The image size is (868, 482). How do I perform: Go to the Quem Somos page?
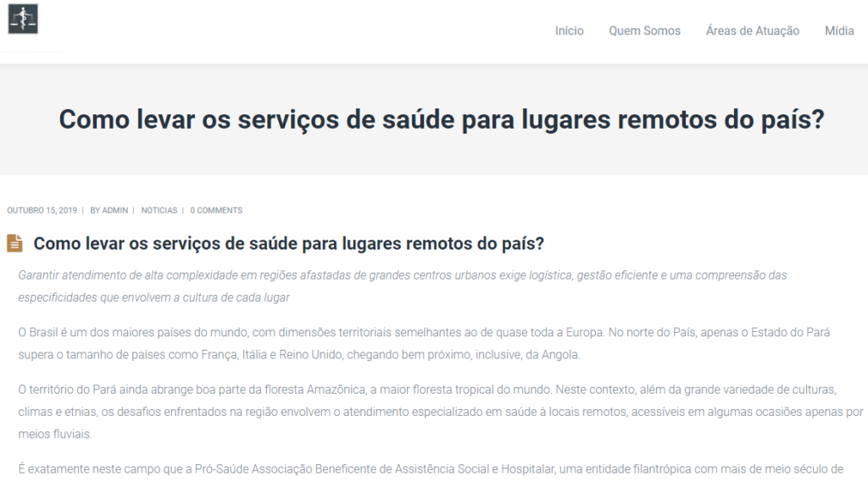pos(644,30)
